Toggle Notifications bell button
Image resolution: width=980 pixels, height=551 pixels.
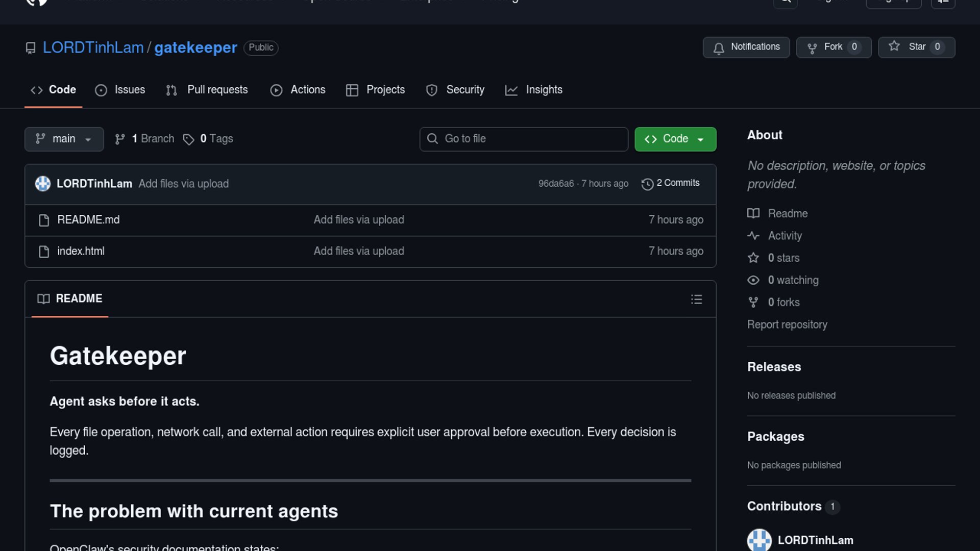746,47
